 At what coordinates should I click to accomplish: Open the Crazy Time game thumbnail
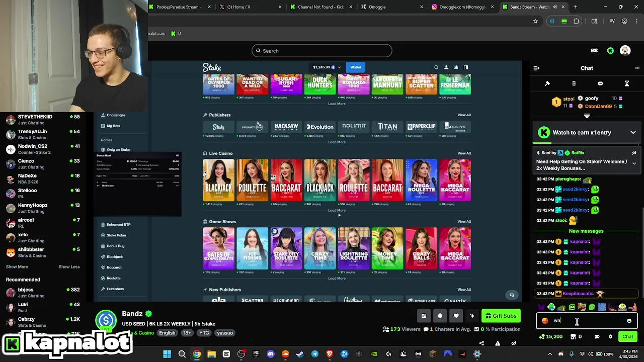[320, 248]
